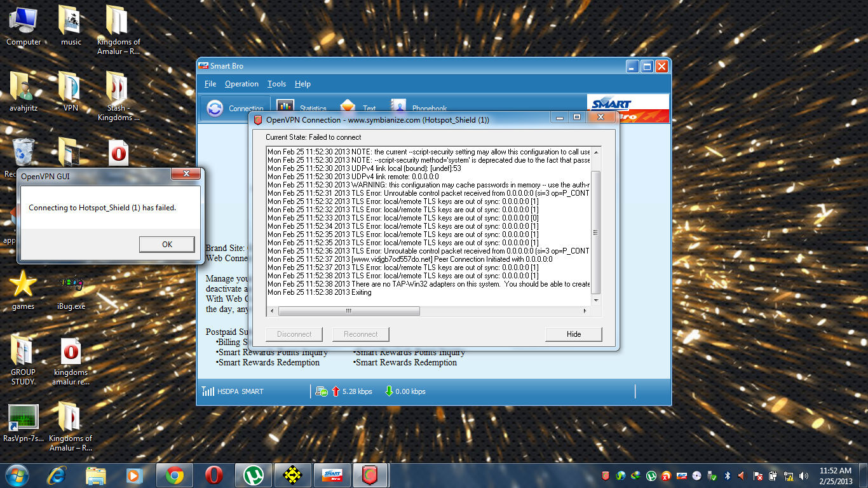Open the File menu in Smart Bro
The height and width of the screenshot is (488, 868).
coord(210,84)
